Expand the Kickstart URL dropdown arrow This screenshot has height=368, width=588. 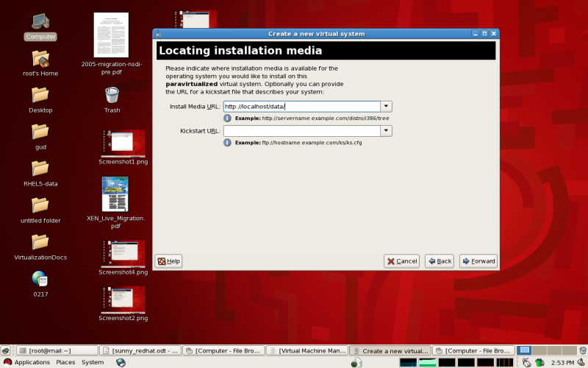click(x=386, y=131)
